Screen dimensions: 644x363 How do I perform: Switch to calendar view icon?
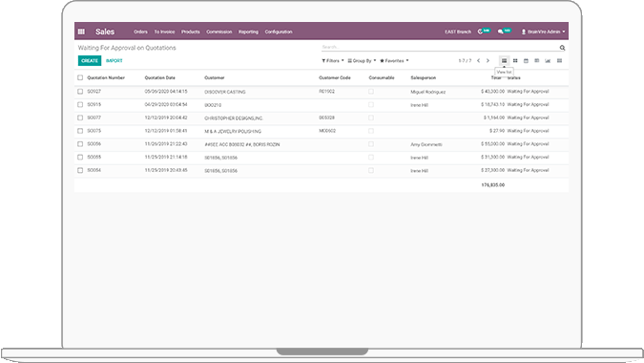[x=526, y=61]
